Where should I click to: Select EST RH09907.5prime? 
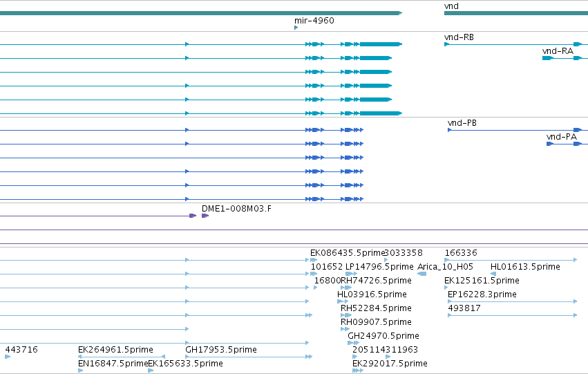376,322
